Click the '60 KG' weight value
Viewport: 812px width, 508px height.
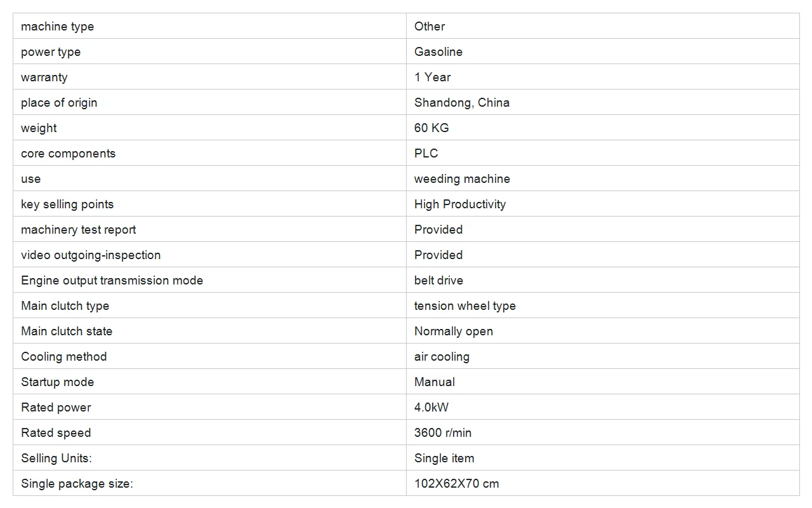431,128
